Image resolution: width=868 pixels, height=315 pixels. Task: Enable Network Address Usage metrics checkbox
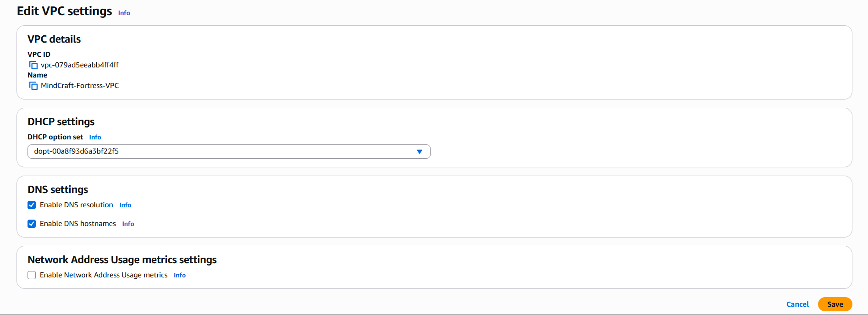tap(32, 275)
